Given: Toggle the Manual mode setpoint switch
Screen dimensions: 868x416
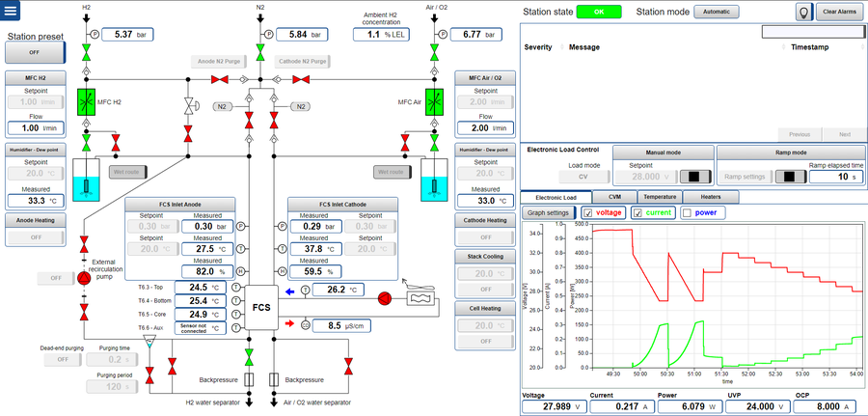Looking at the screenshot, I should coord(697,177).
